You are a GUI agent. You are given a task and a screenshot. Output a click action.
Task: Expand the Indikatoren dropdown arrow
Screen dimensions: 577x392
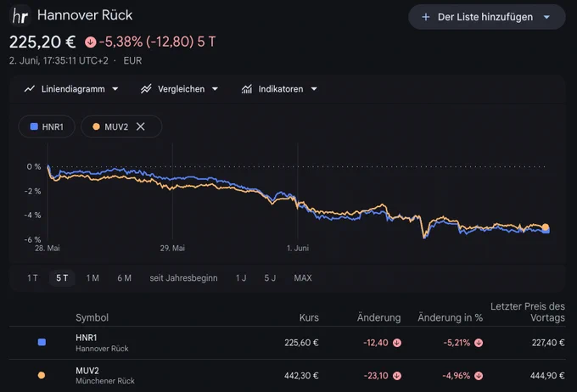pos(314,89)
